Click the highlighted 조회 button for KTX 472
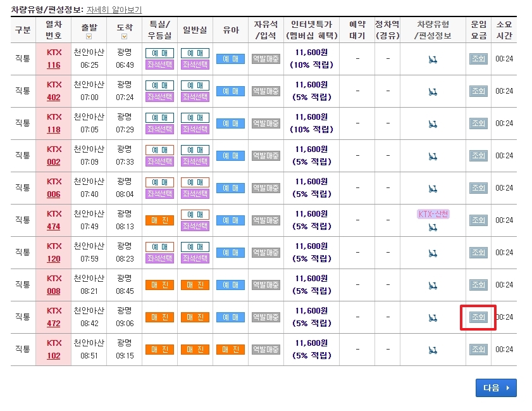This screenshot has height=411, width=532. [478, 317]
